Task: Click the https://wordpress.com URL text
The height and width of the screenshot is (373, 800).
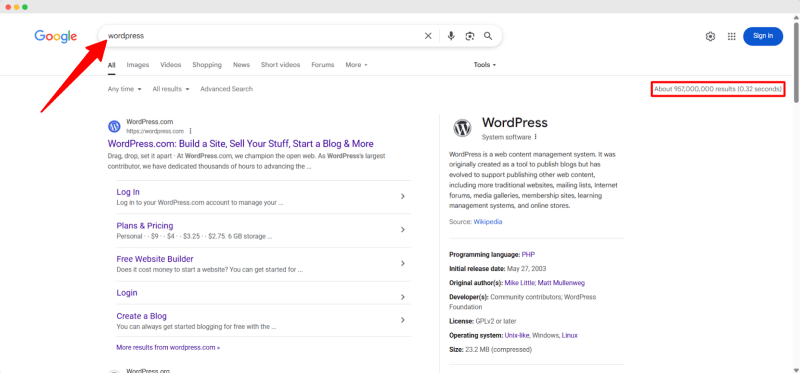Action: coord(155,131)
